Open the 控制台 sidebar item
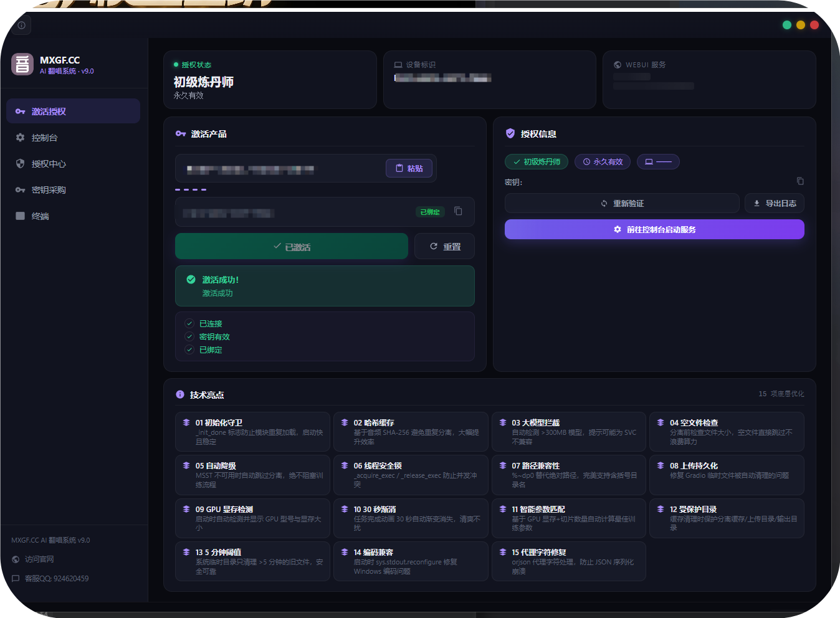Screen dimensions: 840x618 point(73,138)
